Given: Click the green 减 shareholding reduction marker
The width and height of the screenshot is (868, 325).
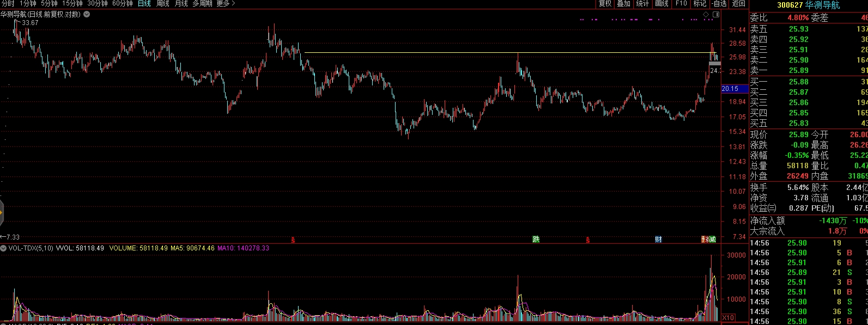Looking at the screenshot, I should [x=713, y=240].
